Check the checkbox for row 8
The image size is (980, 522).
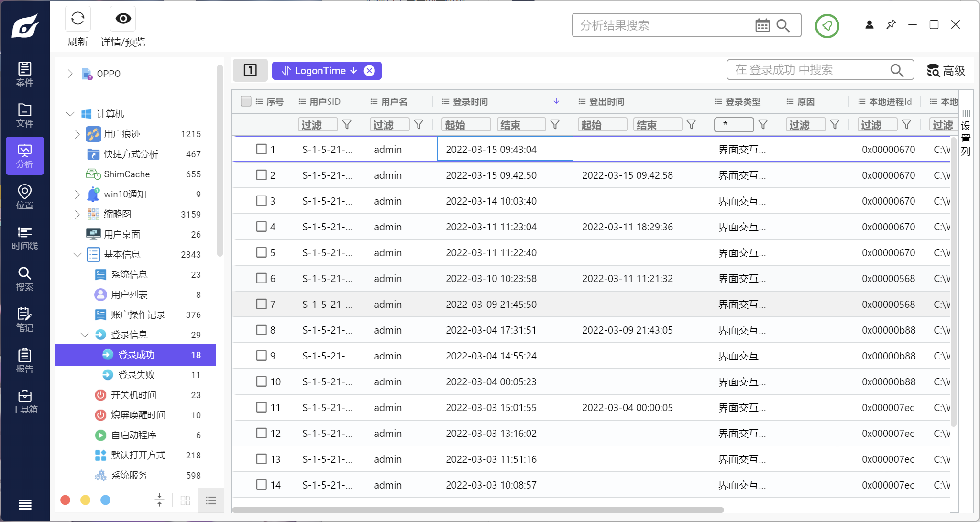point(261,330)
